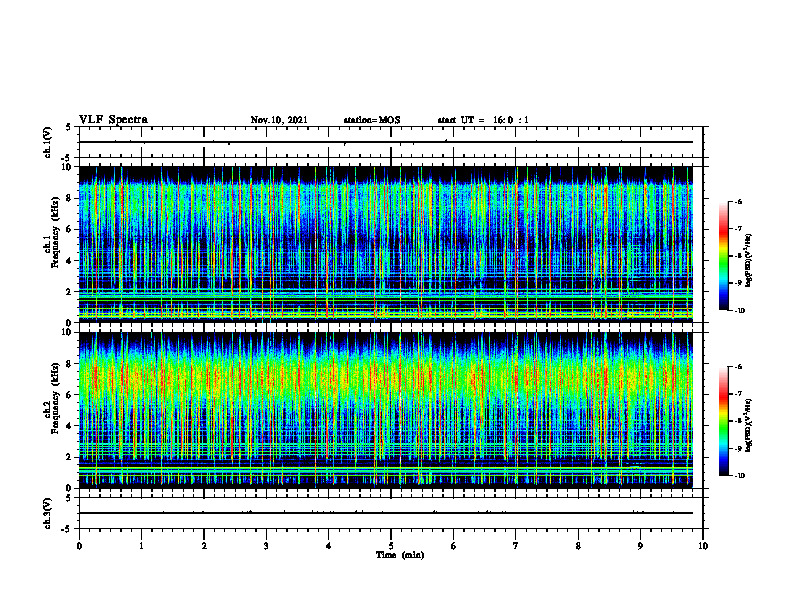Select the "start UT = 16:0 :1" text
The image size is (792, 612).
pyautogui.click(x=483, y=120)
